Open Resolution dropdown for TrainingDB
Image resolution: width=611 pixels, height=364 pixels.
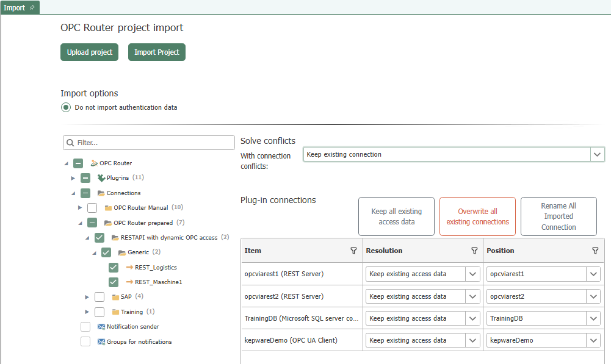coord(472,318)
